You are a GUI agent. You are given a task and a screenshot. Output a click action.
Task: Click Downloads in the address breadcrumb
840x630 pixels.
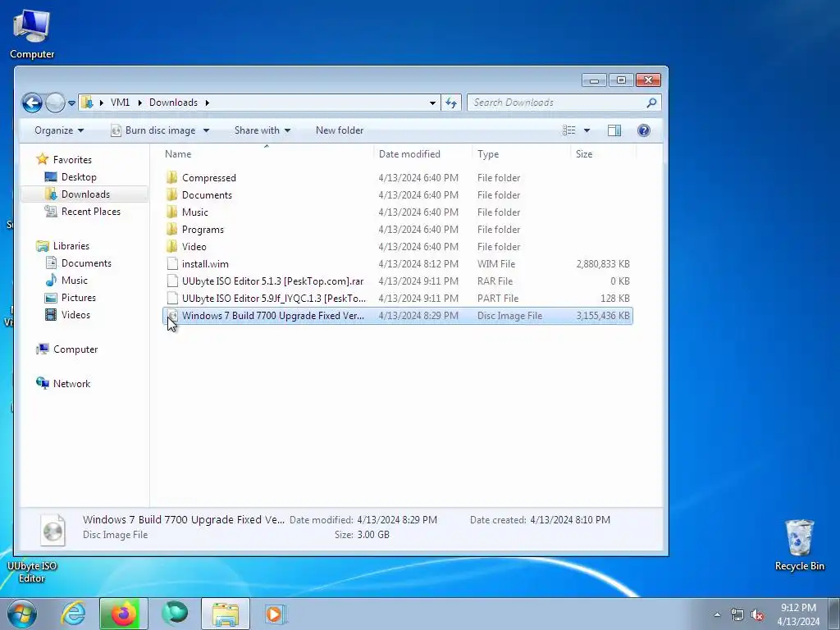pyautogui.click(x=173, y=103)
